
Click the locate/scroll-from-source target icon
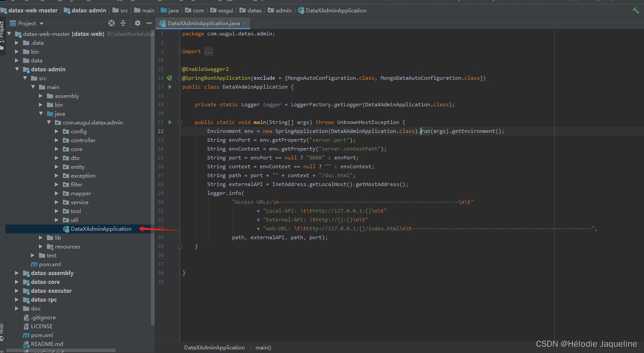112,23
